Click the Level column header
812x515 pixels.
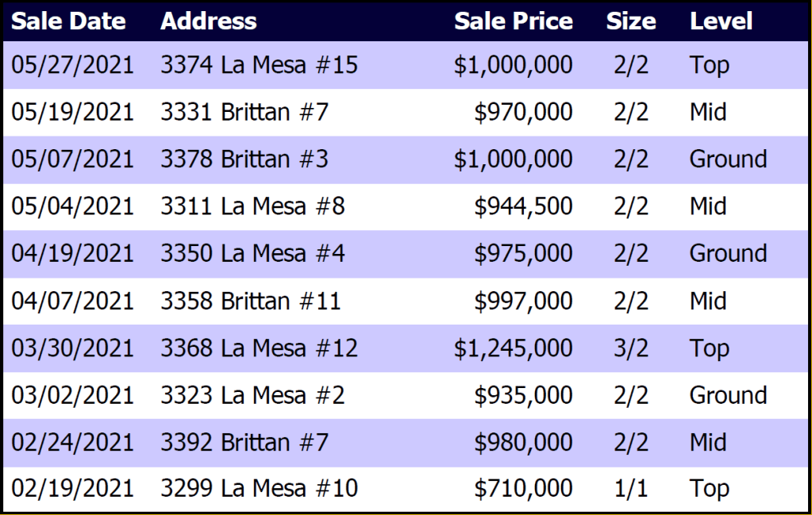(722, 21)
